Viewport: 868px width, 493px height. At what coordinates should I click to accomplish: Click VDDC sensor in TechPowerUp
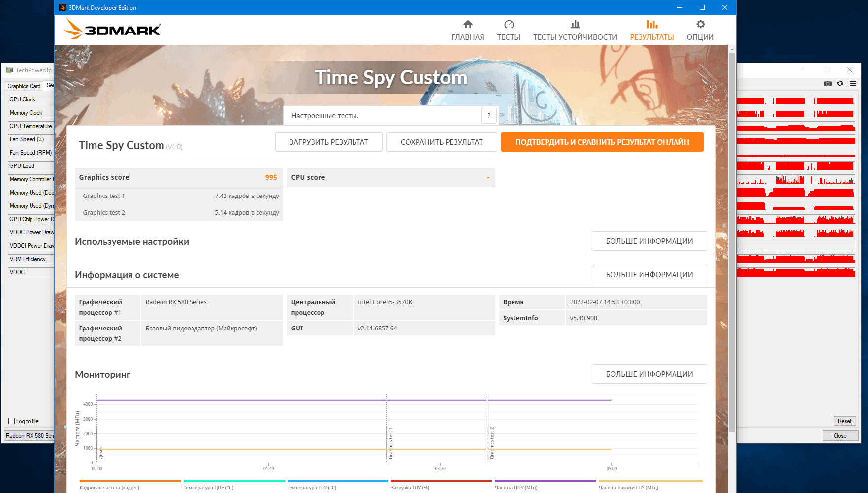[31, 272]
